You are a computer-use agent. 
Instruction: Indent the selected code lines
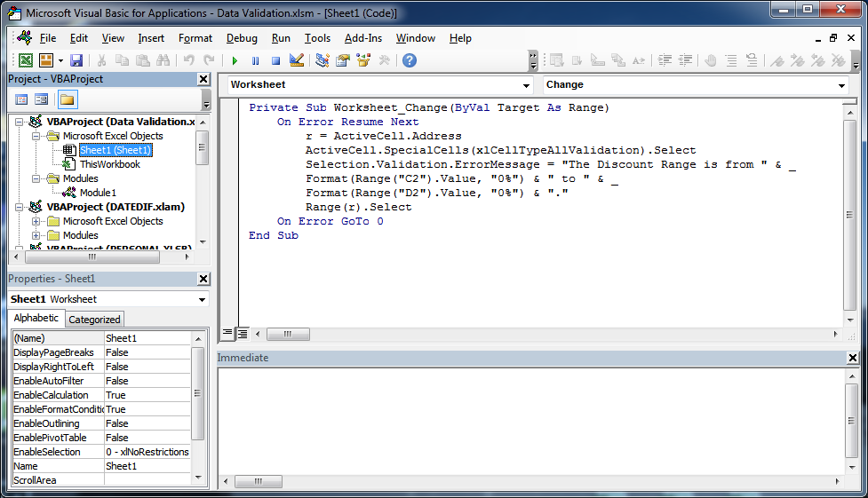click(665, 60)
